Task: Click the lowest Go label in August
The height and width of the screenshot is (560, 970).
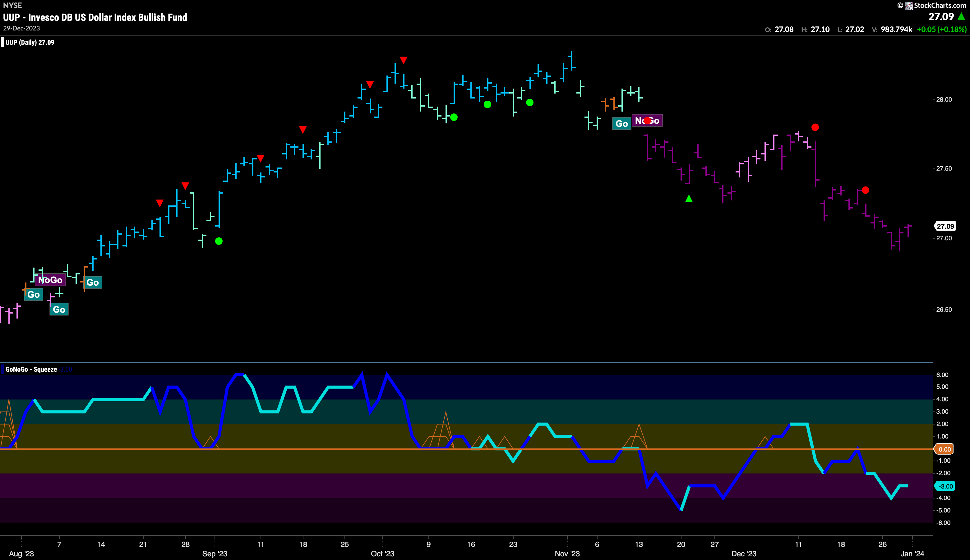Action: pyautogui.click(x=59, y=310)
